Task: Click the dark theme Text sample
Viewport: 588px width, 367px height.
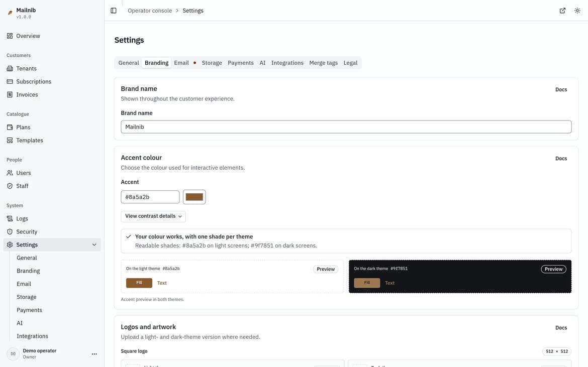Action: (x=389, y=283)
